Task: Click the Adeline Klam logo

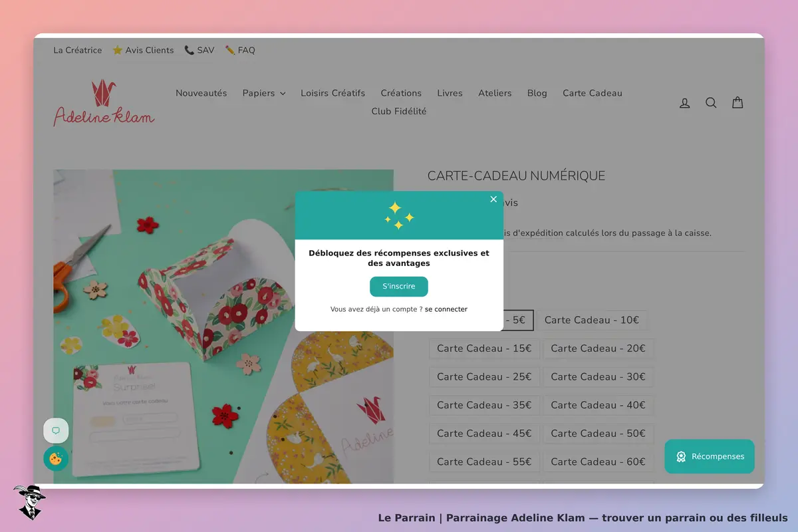Action: coord(104,103)
